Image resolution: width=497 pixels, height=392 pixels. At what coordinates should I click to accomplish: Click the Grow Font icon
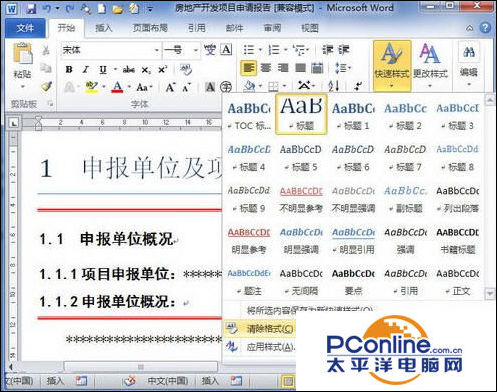[x=170, y=87]
